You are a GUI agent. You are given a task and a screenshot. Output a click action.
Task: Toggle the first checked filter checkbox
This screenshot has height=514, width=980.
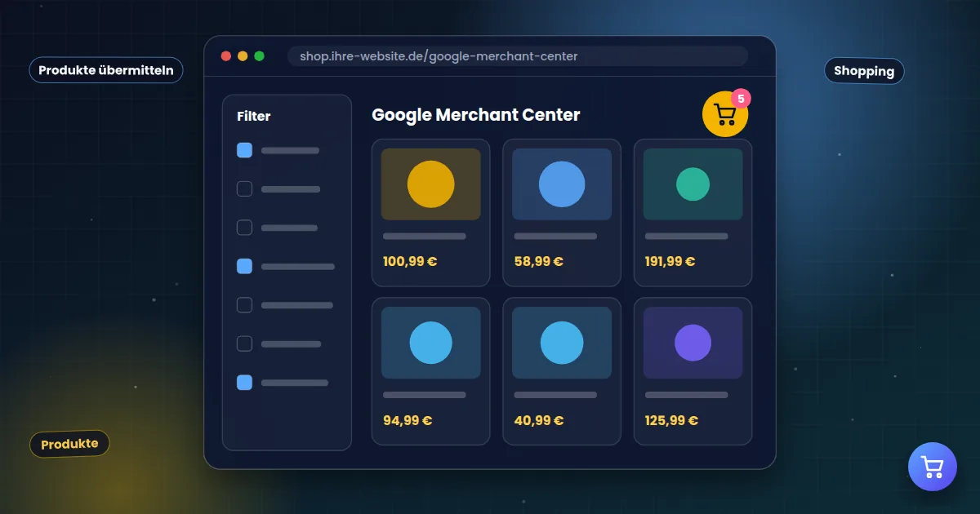pyautogui.click(x=244, y=150)
